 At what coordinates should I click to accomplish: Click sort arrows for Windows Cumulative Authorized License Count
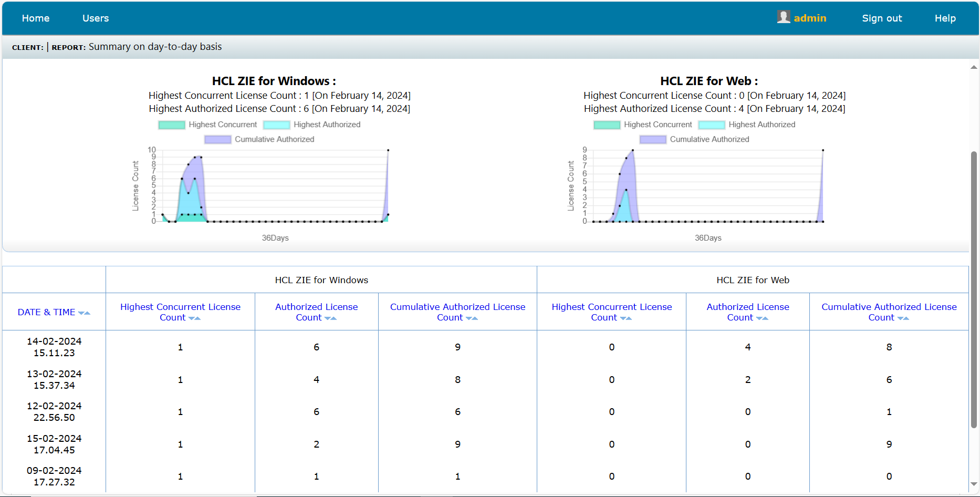(472, 318)
